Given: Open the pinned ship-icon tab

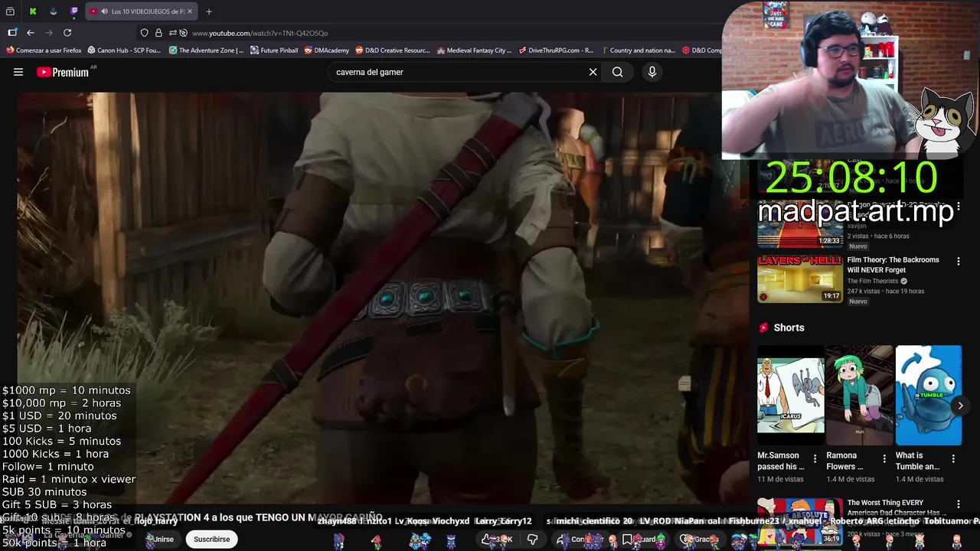Looking at the screenshot, I should pyautogui.click(x=54, y=11).
